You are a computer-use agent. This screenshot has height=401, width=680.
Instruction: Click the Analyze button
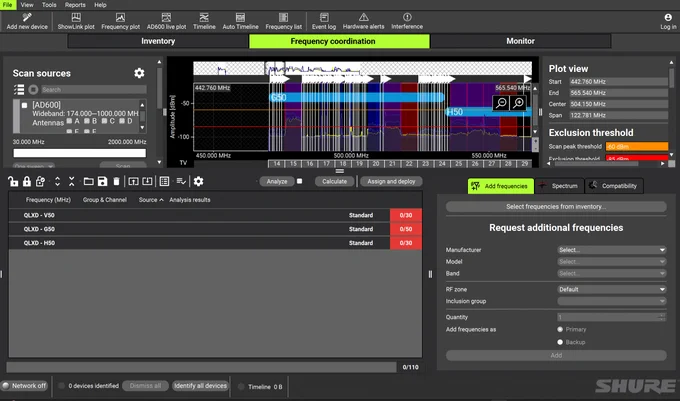(277, 181)
